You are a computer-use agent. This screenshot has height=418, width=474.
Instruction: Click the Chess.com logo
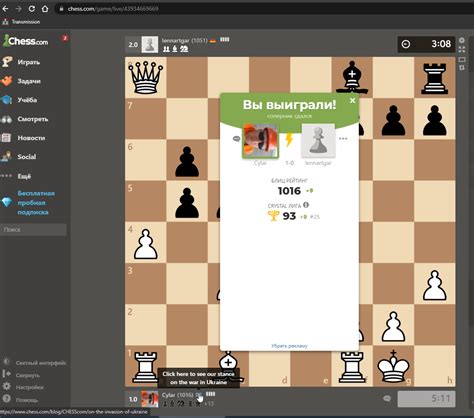25,41
